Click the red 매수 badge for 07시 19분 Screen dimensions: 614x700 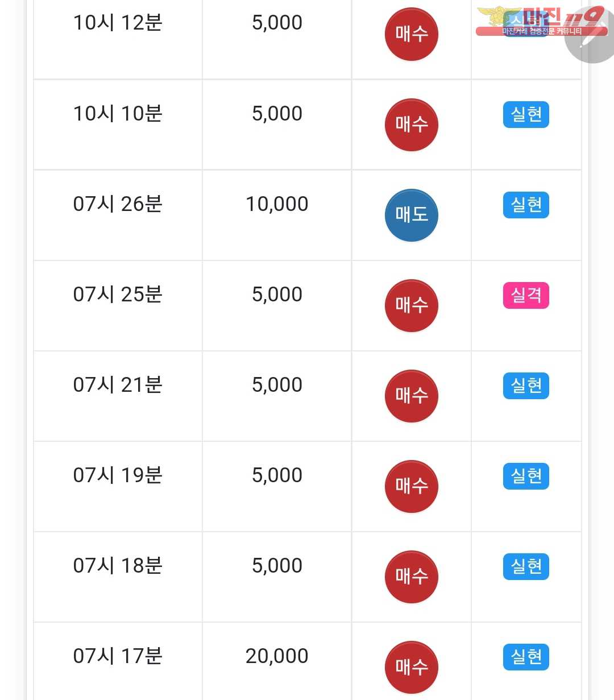coord(412,486)
